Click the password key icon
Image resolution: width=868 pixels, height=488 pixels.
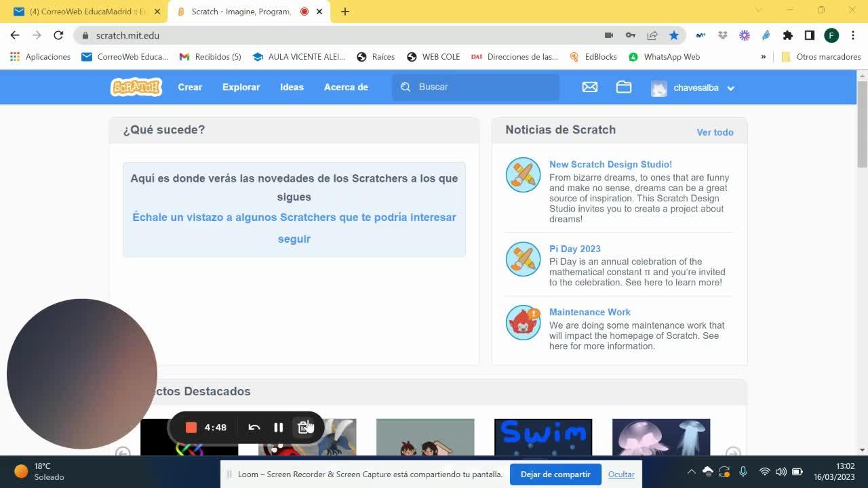point(631,35)
